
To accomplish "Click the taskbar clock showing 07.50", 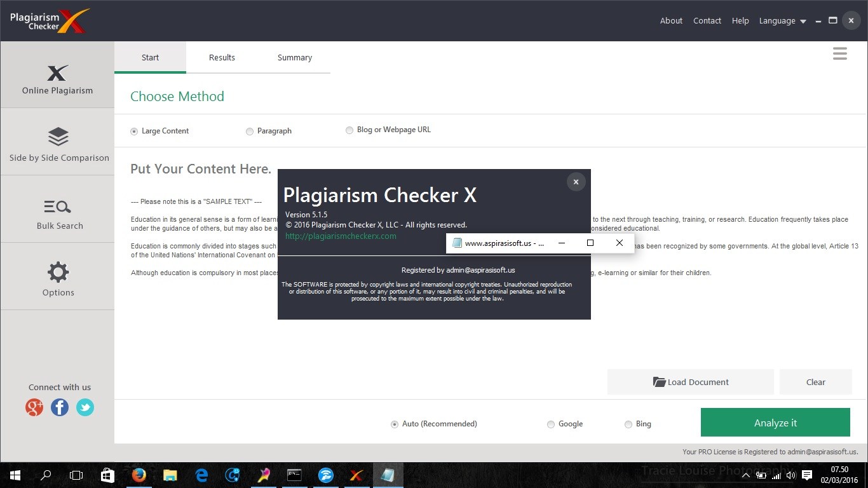I will click(x=840, y=475).
